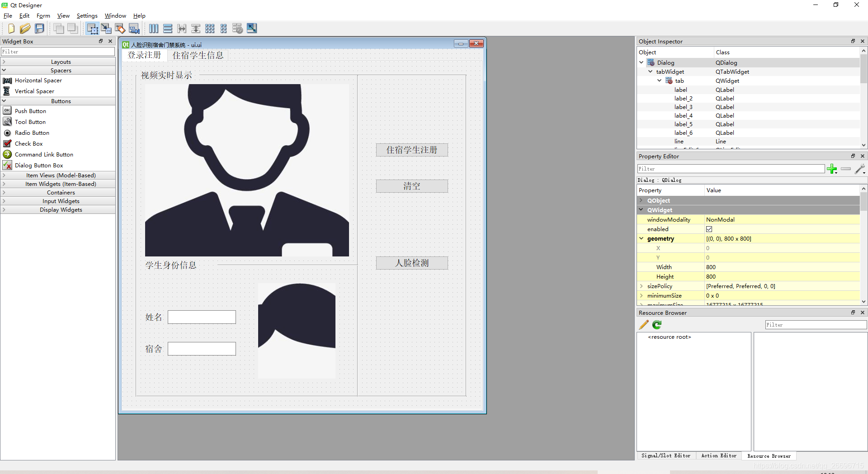Switch to Edit Signals/Slots mode

(106, 28)
